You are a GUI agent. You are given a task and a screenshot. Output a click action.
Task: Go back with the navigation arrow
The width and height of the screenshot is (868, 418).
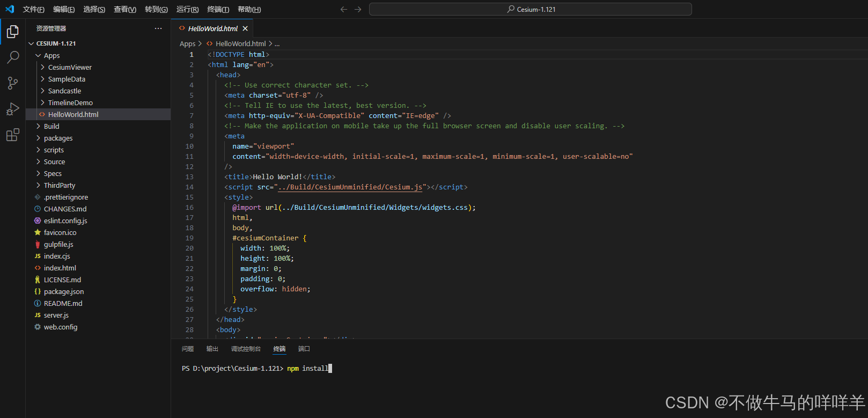pos(344,9)
